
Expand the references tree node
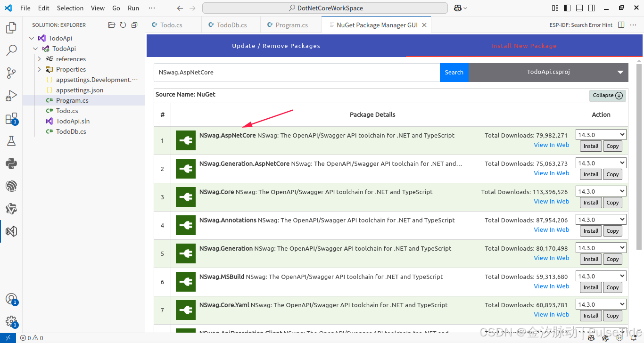click(40, 59)
